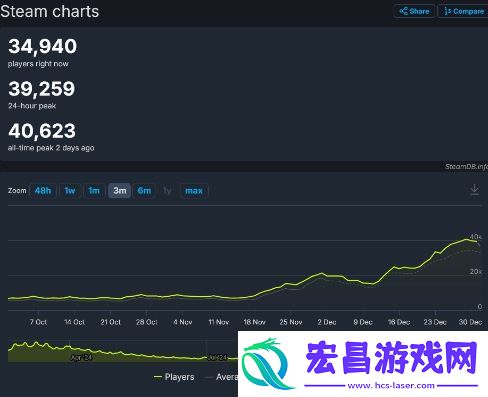Viewport: 488px width, 397px height.
Task: Click the 30 Dec axis label
Action: (x=470, y=322)
